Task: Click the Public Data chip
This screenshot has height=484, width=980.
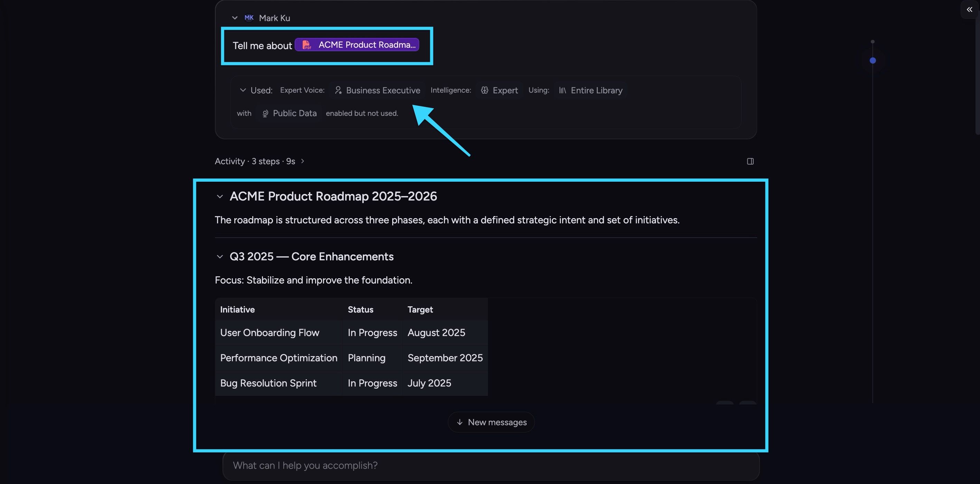Action: [x=289, y=113]
